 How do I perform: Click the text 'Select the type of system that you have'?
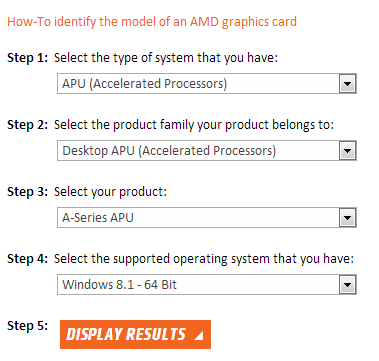166,58
